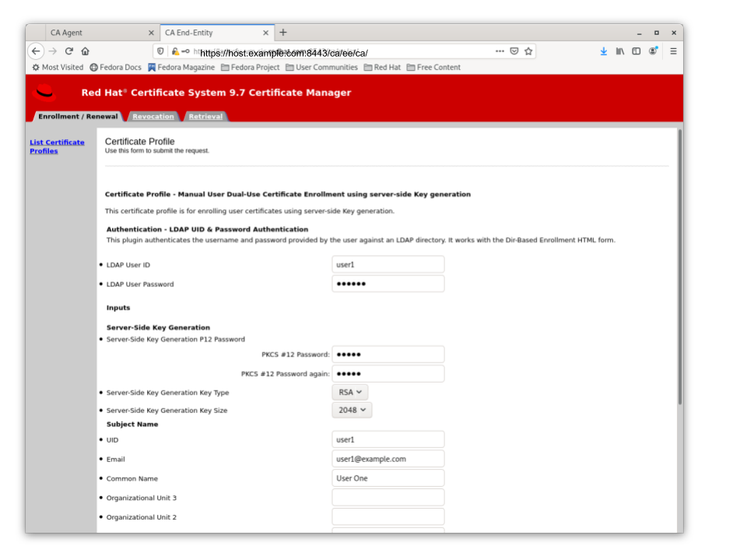This screenshot has width=747, height=560.
Task: Select Enrollment / Renewal tab
Action: coord(78,116)
